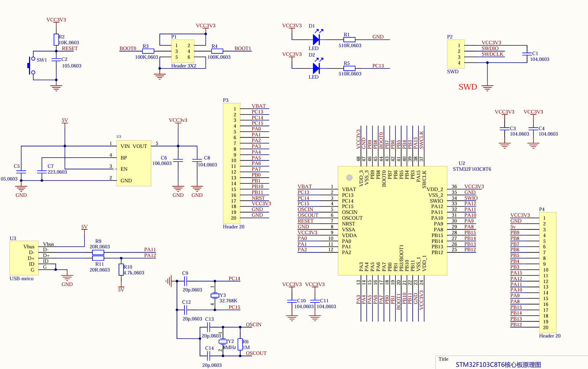Select resistor R2 10K symbol
588x369 pixels.
click(56, 40)
